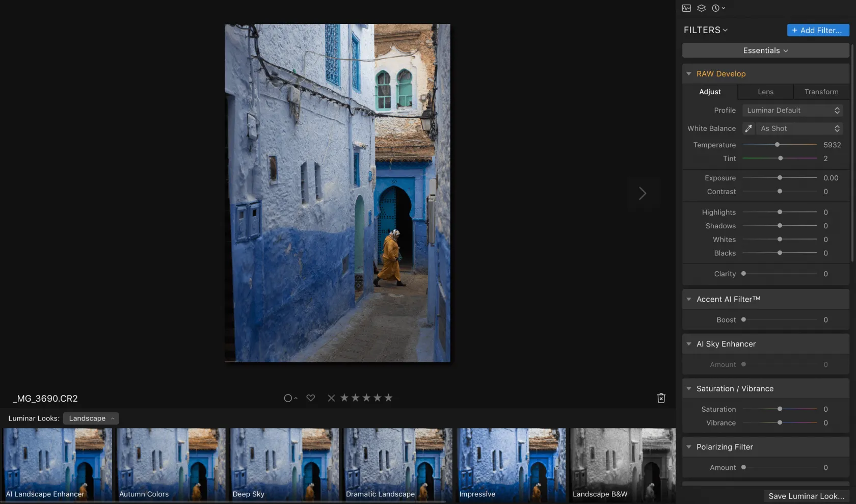
Task: Pick the white balance eyedropper tool
Action: pyautogui.click(x=748, y=128)
